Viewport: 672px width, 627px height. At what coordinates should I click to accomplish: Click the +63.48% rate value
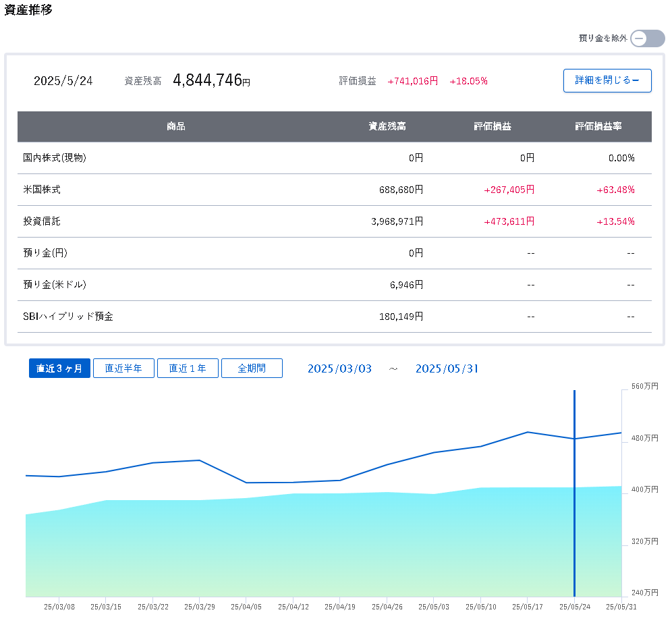615,190
